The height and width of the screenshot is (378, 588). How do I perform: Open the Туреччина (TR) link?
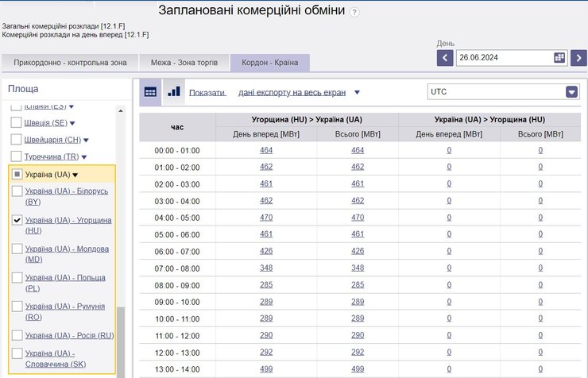[52, 156]
